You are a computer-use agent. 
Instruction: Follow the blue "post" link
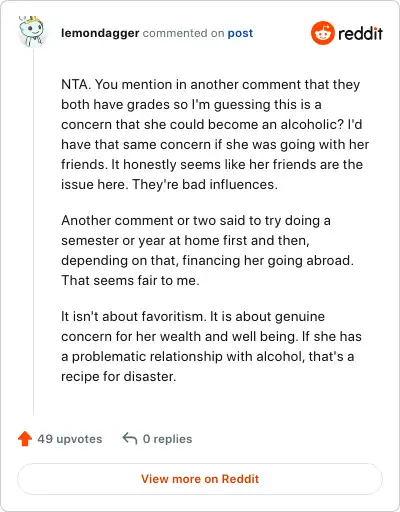[240, 33]
